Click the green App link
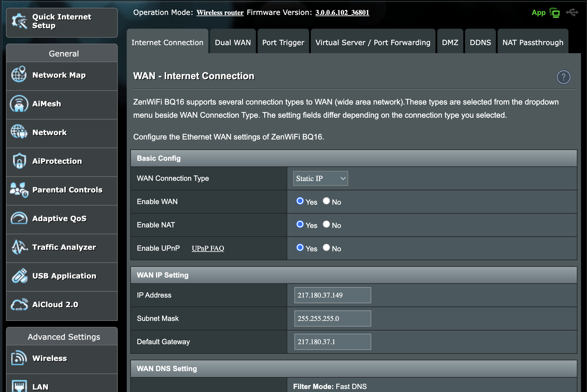Viewport: 587px width, 392px height. (x=539, y=13)
